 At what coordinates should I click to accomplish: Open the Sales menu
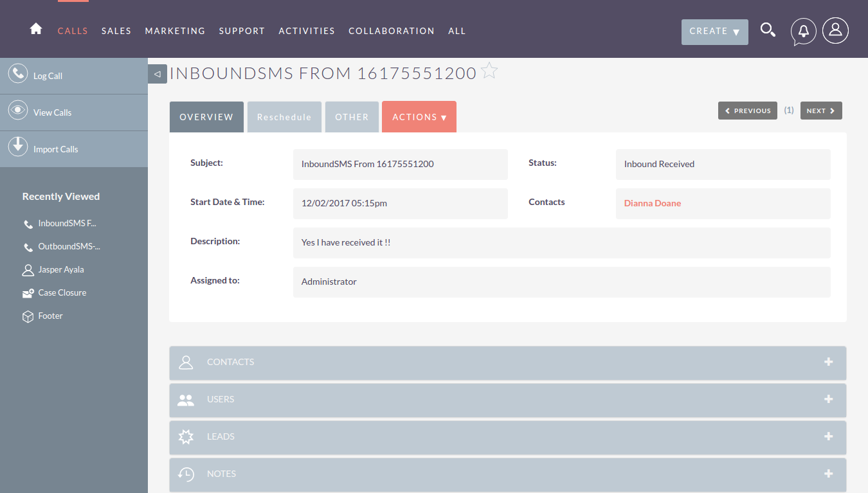click(x=116, y=31)
